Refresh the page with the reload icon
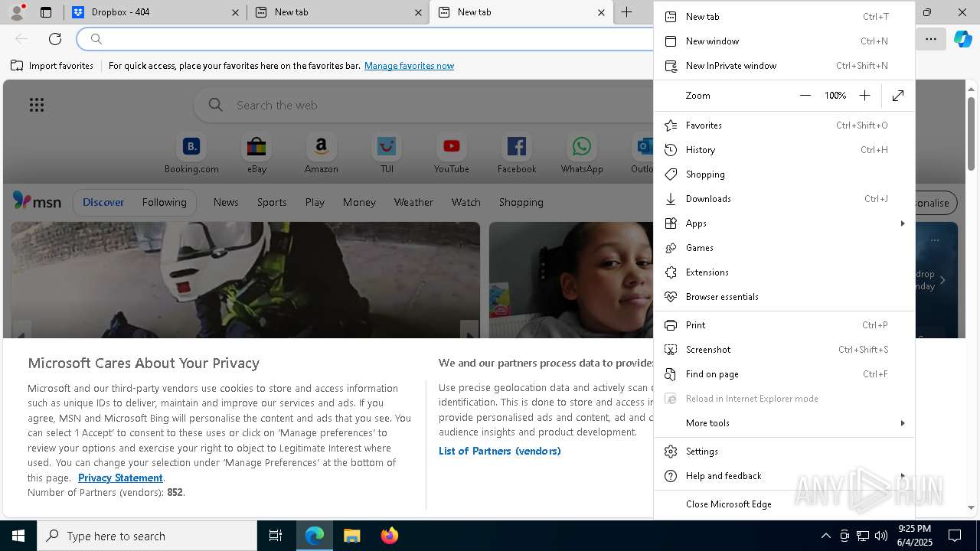 point(55,39)
